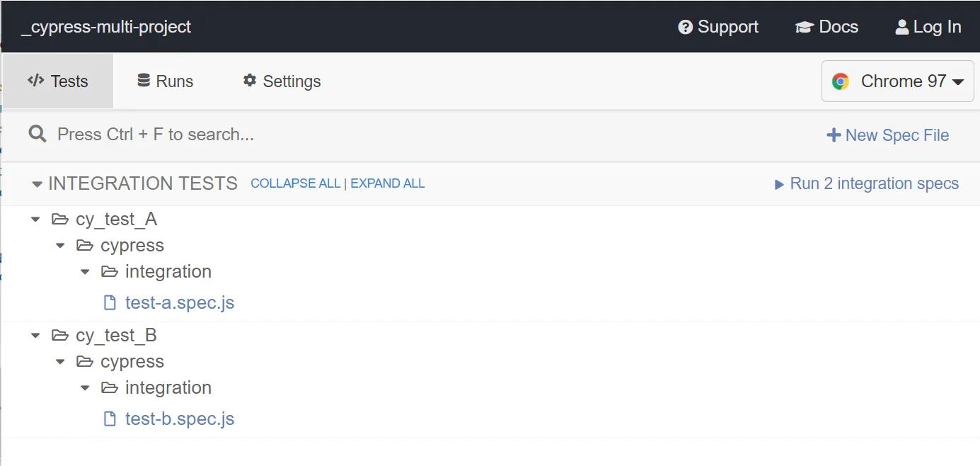Click the cy_test_B folder icon
Image resolution: width=980 pixels, height=466 pixels.
(60, 336)
